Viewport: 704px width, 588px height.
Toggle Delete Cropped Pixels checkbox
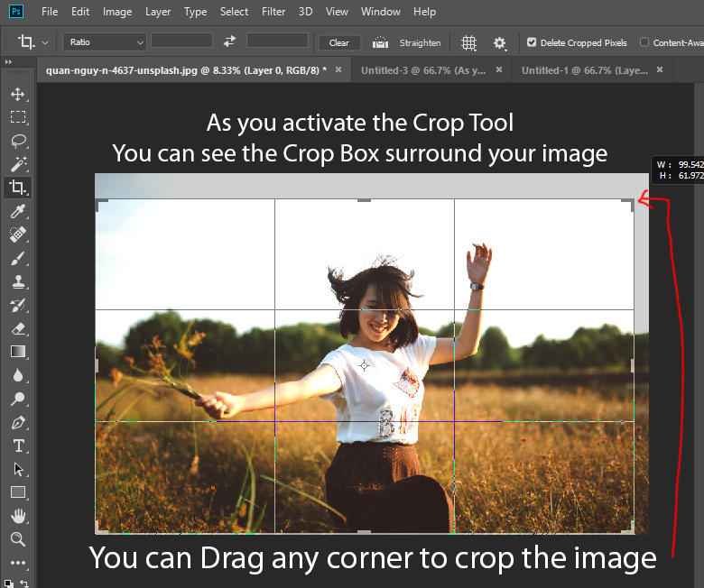532,42
